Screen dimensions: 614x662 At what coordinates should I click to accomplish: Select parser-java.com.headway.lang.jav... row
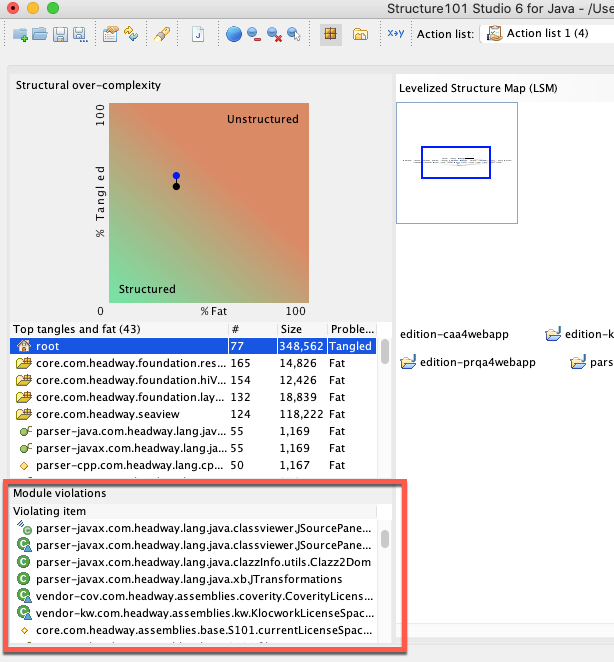click(x=193, y=431)
